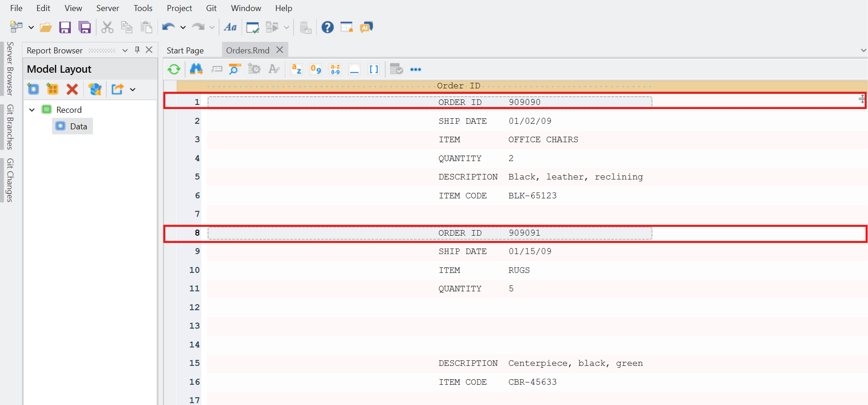Select the alphabetic a-z pattern icon
868x405 pixels.
tap(296, 69)
